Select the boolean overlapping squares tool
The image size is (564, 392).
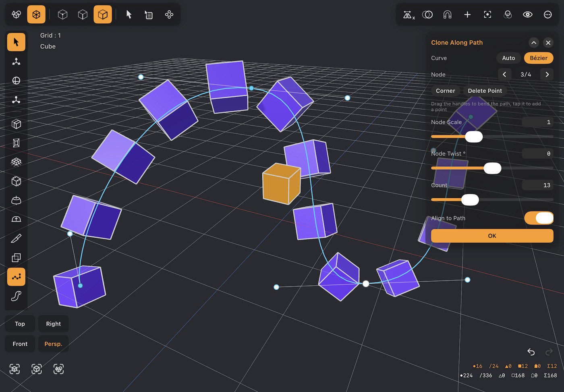(16, 258)
